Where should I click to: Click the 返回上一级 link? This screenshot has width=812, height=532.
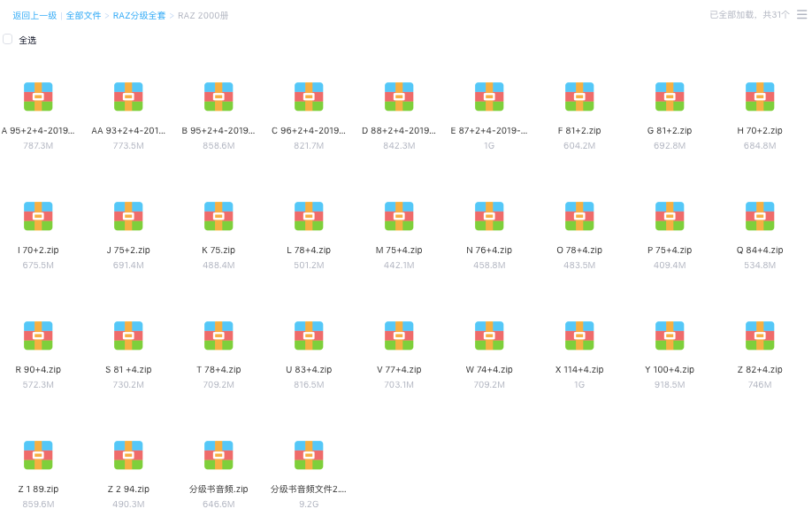pos(34,16)
